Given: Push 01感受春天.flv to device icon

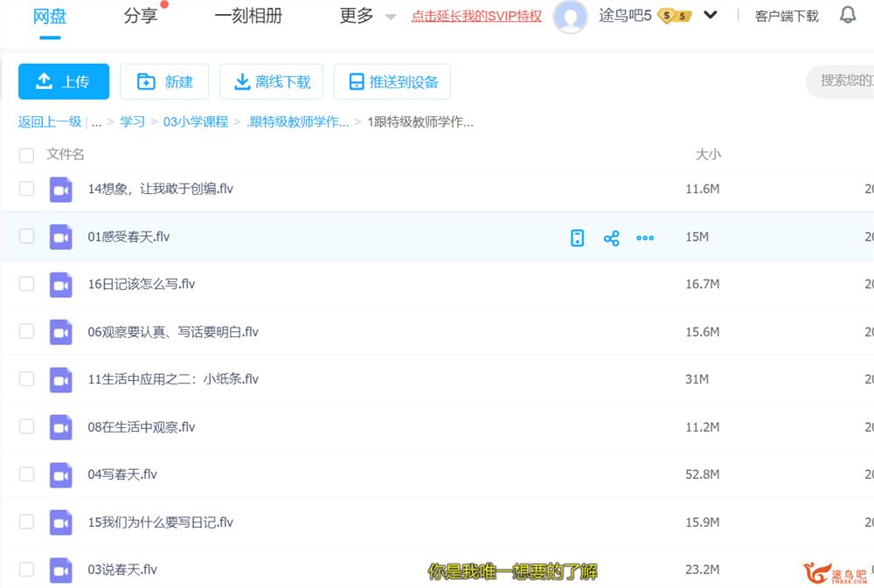Looking at the screenshot, I should (x=578, y=238).
